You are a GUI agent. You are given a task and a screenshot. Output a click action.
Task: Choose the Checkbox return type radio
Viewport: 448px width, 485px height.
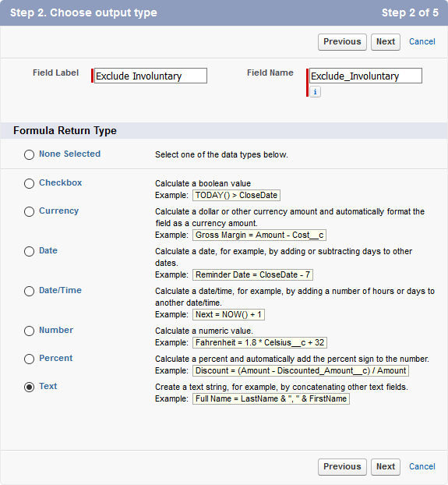pyautogui.click(x=29, y=183)
